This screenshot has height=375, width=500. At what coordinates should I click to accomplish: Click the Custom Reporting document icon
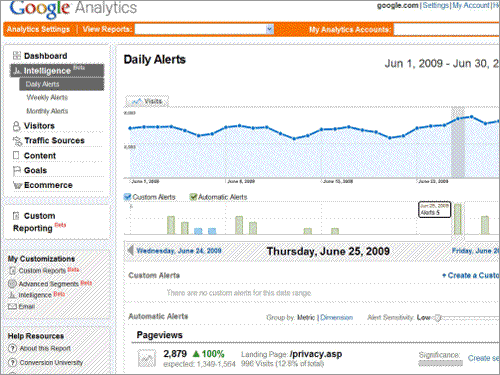(16, 216)
